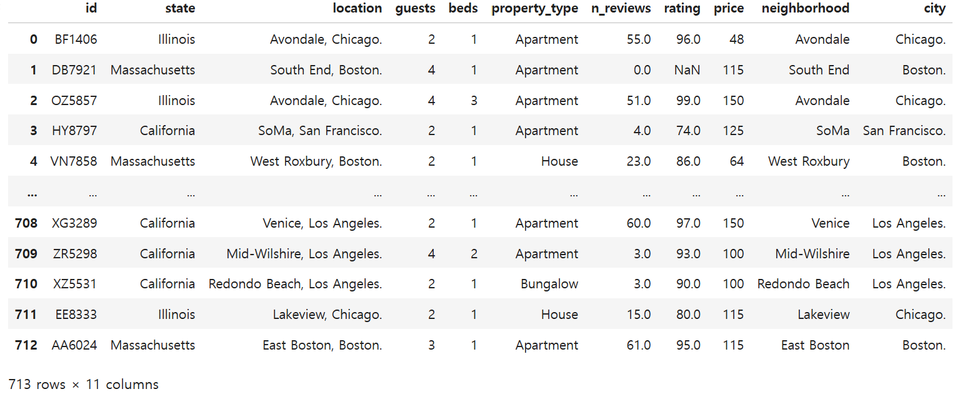Screen dimensions: 980x399
Task: Click the 'price' column header
Action: (x=729, y=9)
